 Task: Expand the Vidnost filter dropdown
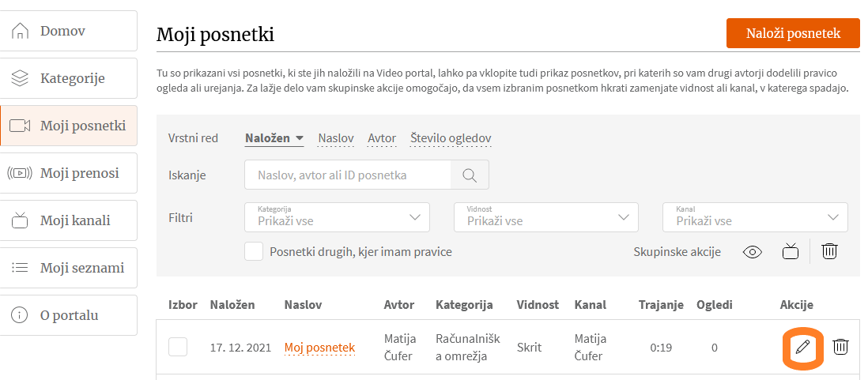[545, 216]
